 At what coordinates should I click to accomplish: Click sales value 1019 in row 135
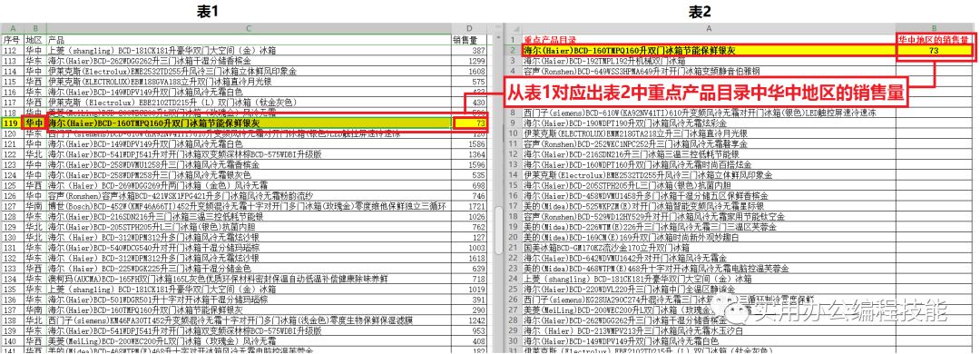point(469,289)
